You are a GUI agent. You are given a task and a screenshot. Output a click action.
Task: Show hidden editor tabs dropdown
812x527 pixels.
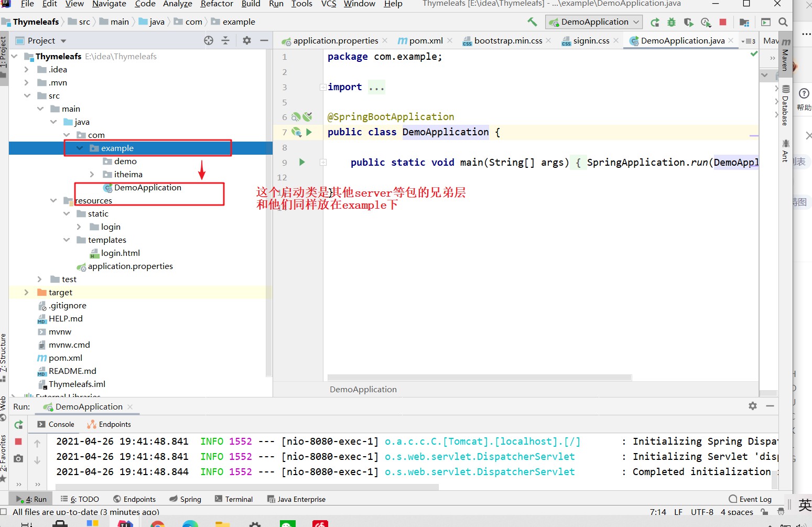click(x=748, y=41)
